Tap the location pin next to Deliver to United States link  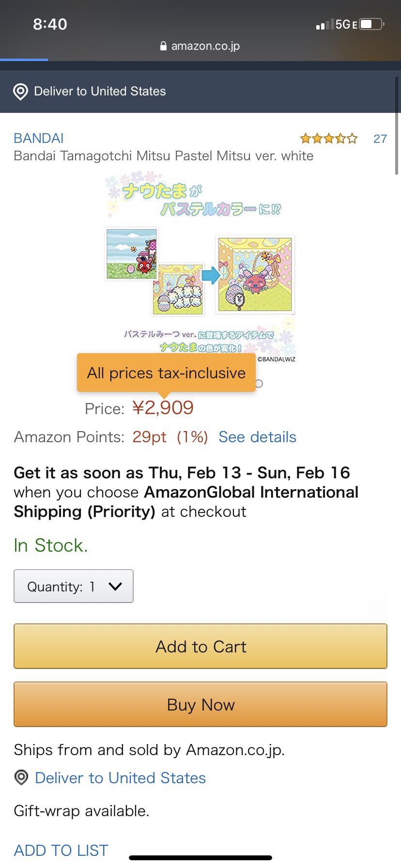20,778
